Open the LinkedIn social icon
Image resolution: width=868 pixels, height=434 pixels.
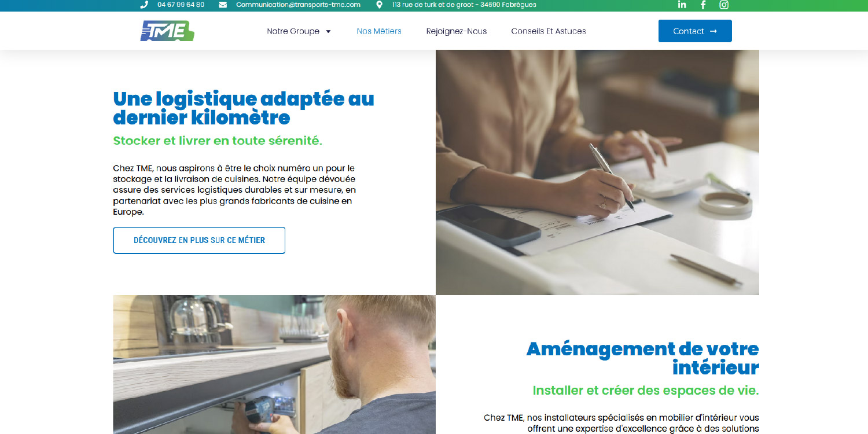point(682,5)
